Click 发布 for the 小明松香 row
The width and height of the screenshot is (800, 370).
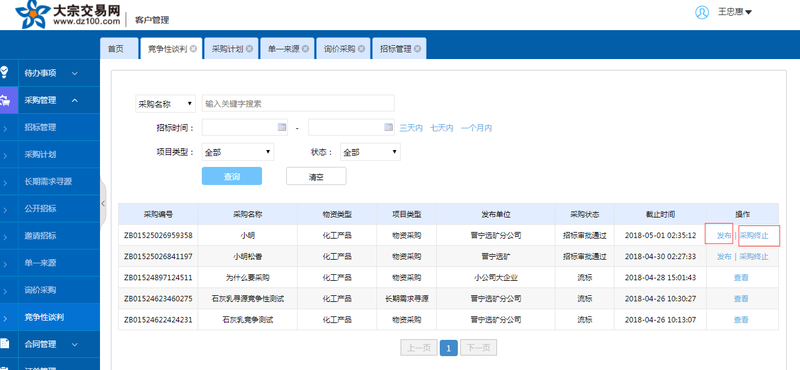[x=723, y=257]
